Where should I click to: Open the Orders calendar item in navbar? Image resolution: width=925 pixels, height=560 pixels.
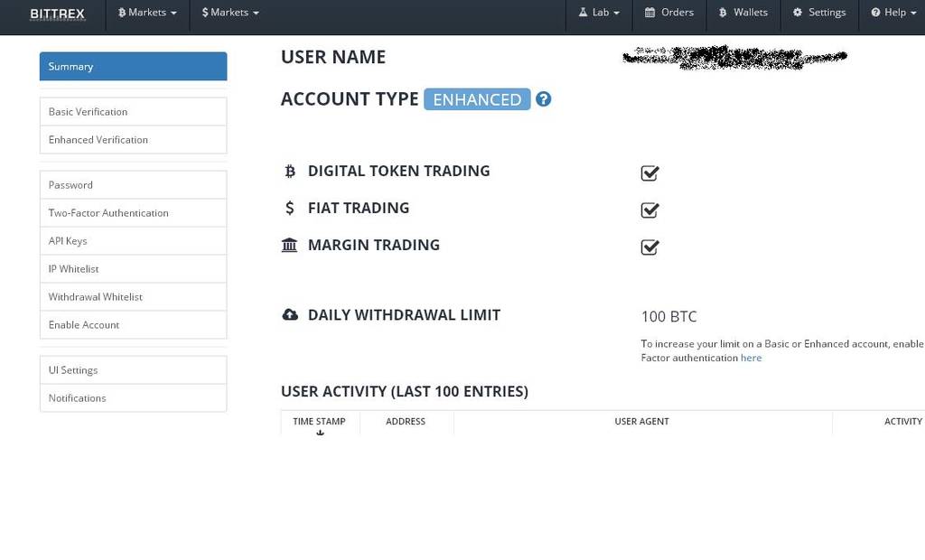click(x=669, y=13)
